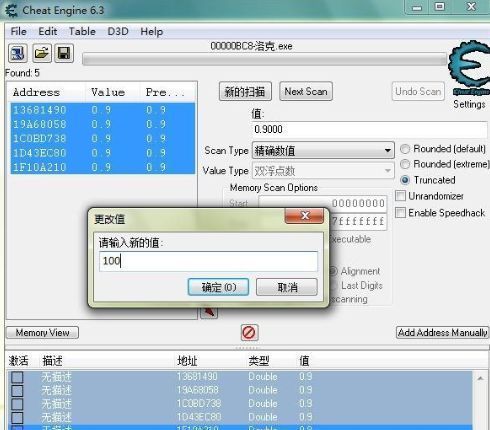The image size is (490, 430).
Task: Open the Scan Type dropdown
Action: (x=323, y=151)
